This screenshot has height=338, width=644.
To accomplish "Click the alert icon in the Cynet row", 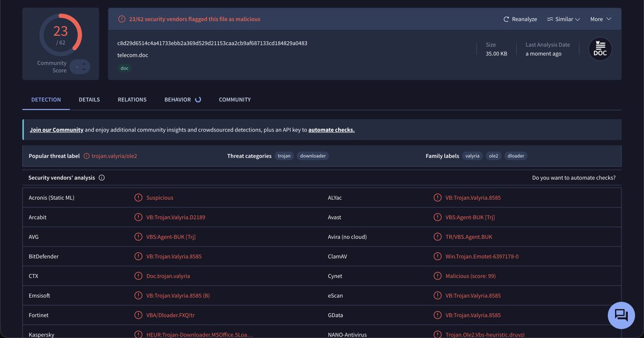I will 437,276.
